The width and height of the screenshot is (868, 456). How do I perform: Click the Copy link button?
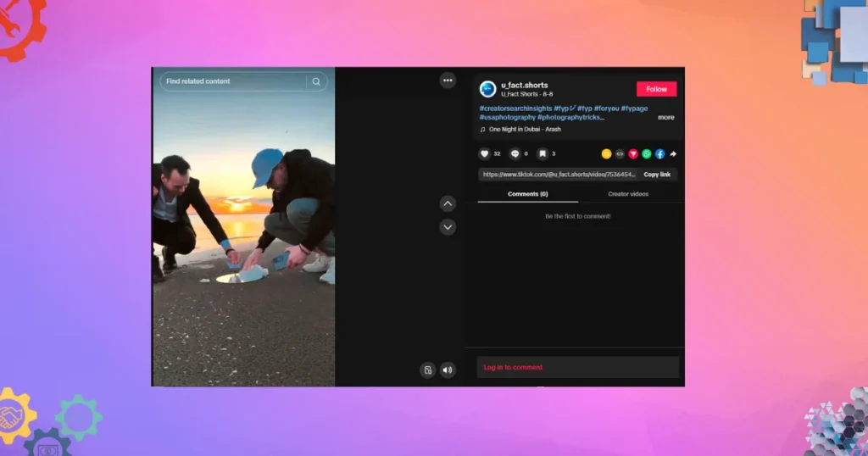(657, 175)
